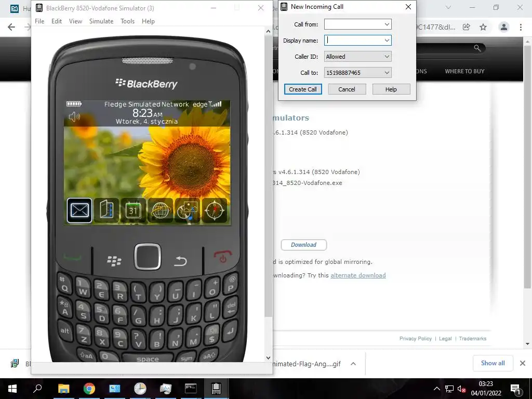This screenshot has width=532, height=399.
Task: Bookmark this page with the star icon
Action: pos(483,27)
